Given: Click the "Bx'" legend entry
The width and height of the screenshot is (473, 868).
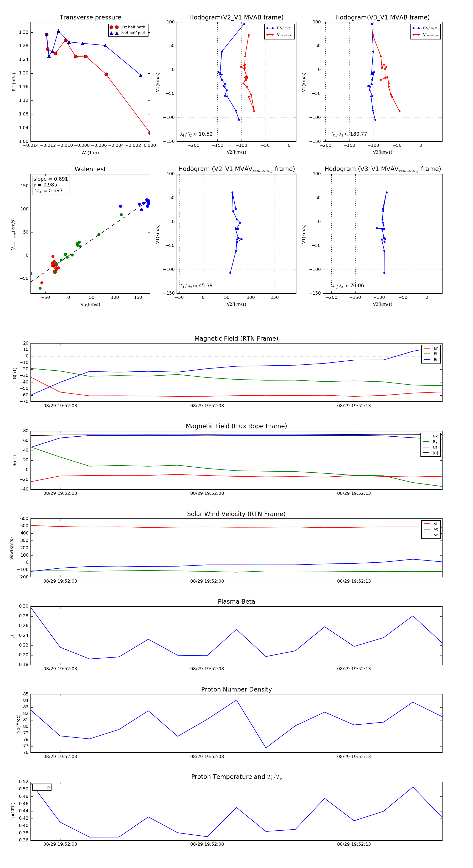Looking at the screenshot, I should [431, 436].
